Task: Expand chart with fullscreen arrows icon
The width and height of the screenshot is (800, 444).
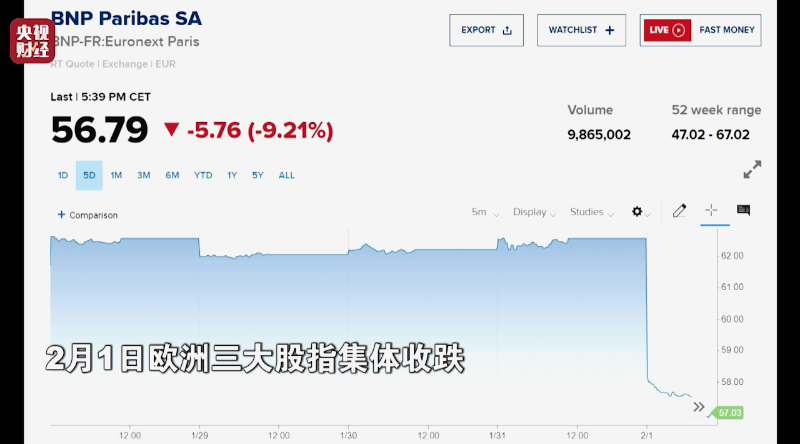Action: click(x=752, y=169)
